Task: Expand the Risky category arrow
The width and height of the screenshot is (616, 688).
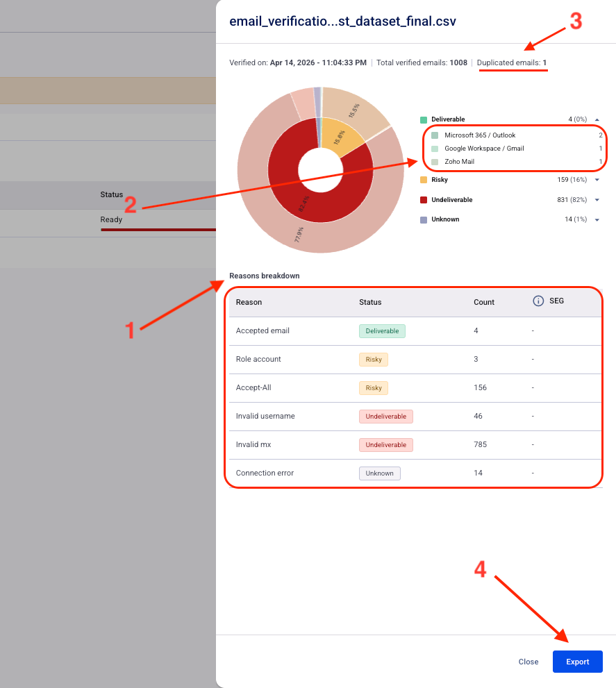Action: point(597,180)
